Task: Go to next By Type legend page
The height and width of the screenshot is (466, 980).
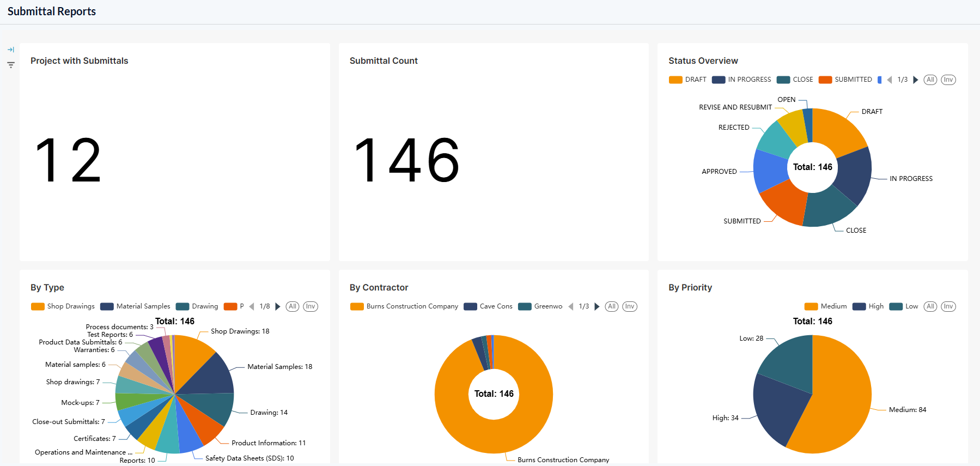Action: coord(278,306)
